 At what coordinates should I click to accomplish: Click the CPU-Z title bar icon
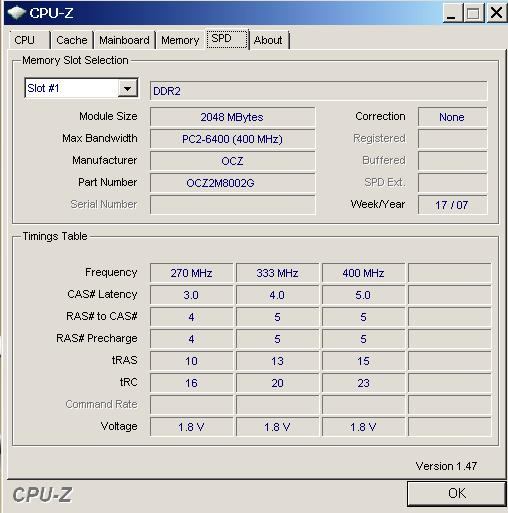click(x=16, y=13)
